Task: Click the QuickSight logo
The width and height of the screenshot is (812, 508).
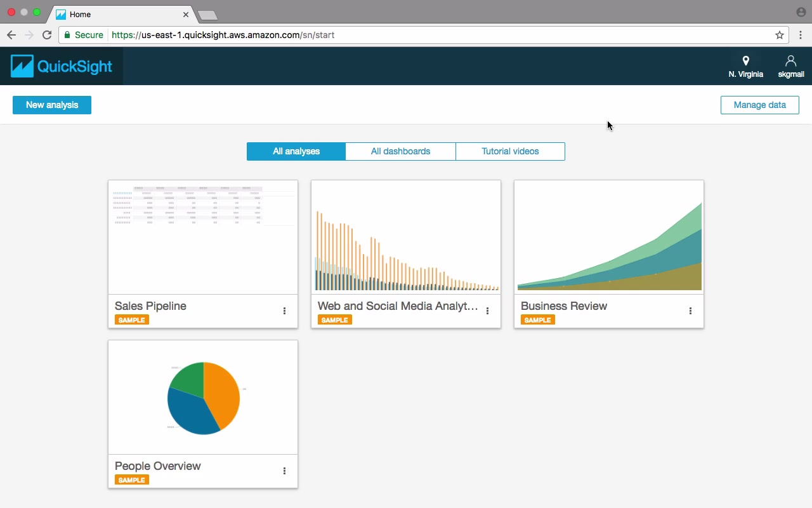Action: click(62, 66)
